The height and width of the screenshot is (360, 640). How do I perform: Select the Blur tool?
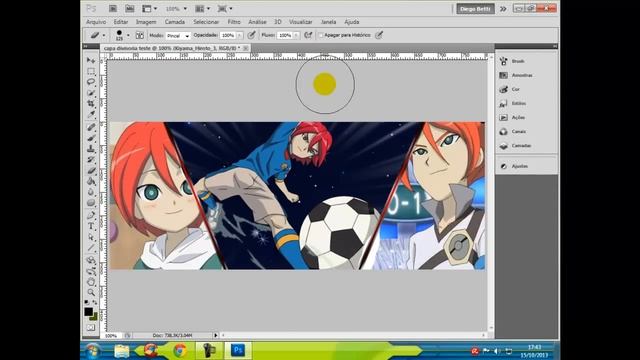pos(91,192)
